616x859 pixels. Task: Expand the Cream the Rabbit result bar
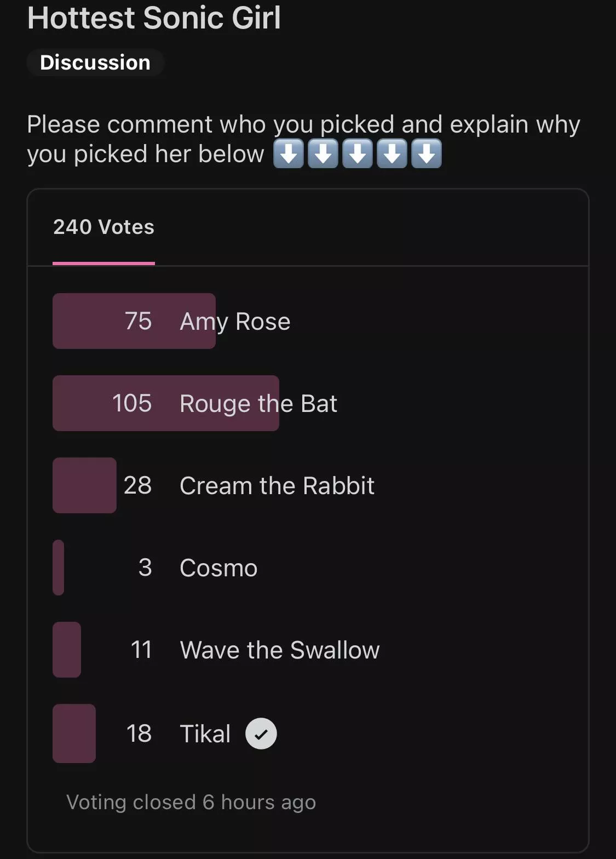(84, 485)
